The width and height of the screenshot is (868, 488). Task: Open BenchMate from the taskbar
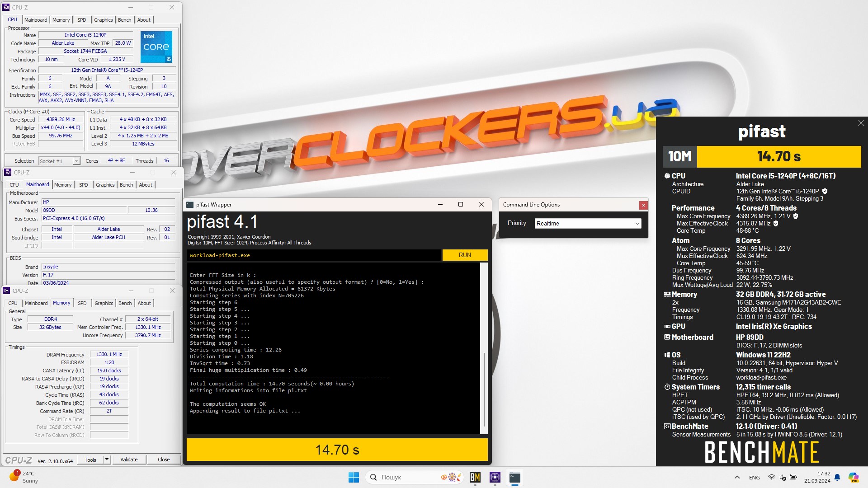pos(475,477)
